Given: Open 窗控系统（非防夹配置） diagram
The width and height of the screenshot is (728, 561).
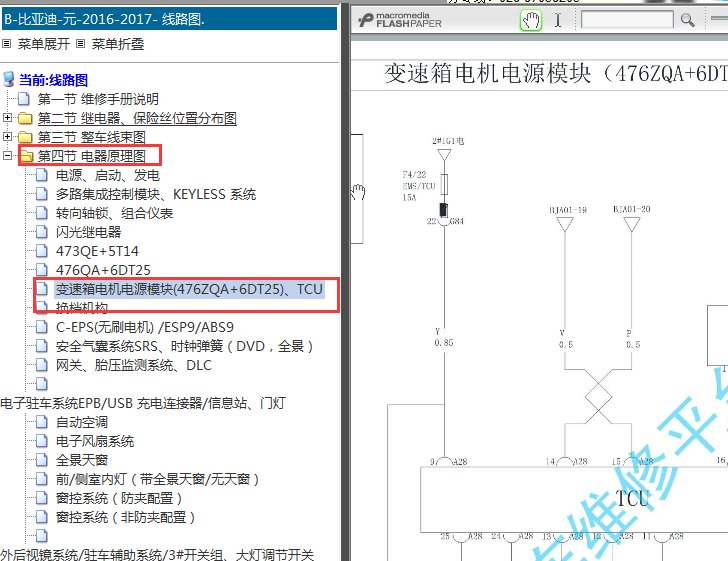Looking at the screenshot, I should [125, 517].
